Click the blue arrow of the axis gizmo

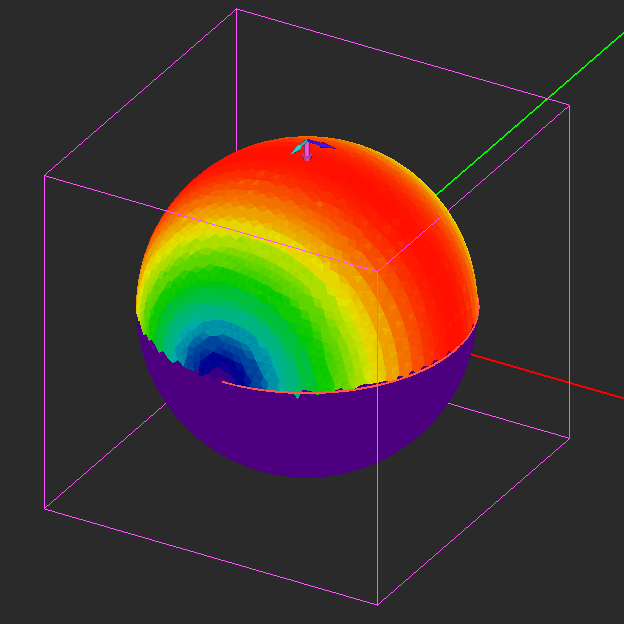(x=322, y=144)
